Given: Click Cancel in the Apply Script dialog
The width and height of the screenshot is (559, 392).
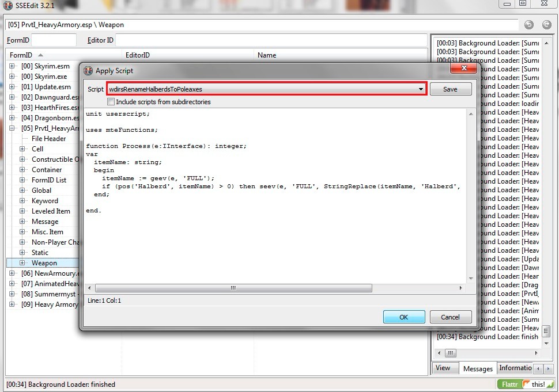Looking at the screenshot, I should pyautogui.click(x=450, y=317).
